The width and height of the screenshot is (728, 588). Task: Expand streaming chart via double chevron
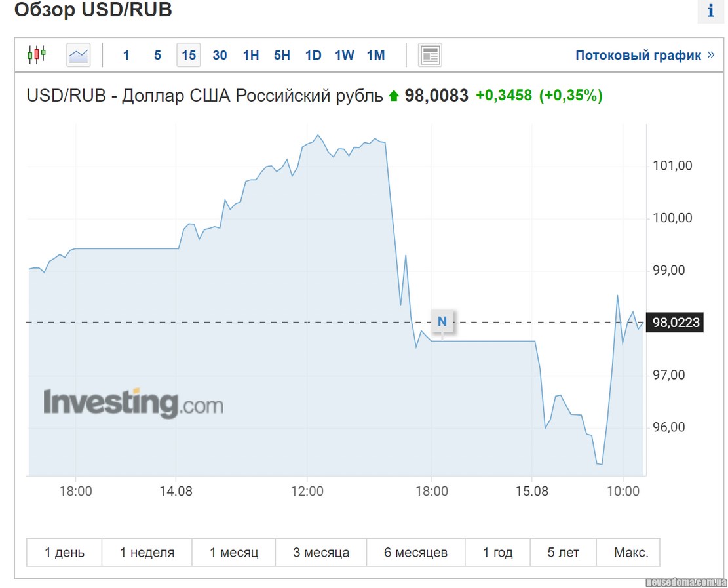711,55
